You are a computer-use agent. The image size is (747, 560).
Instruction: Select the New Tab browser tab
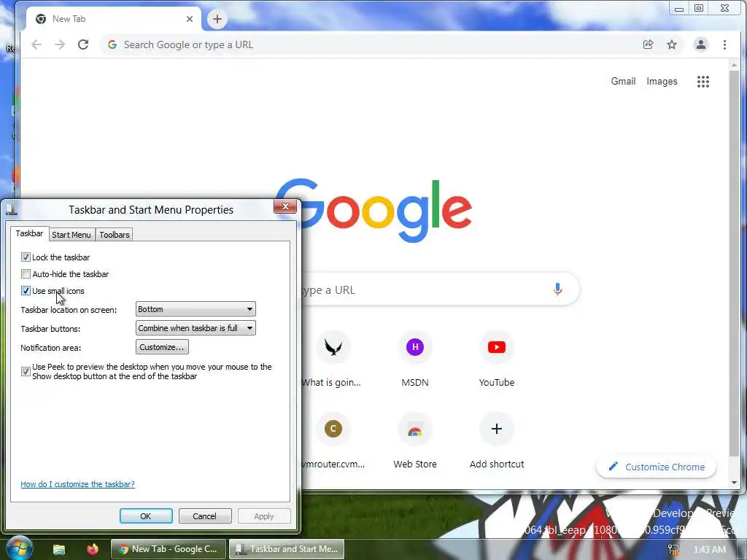tap(113, 19)
